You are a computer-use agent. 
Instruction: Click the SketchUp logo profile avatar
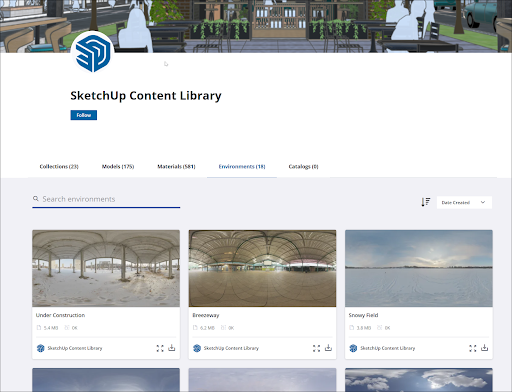[93, 52]
